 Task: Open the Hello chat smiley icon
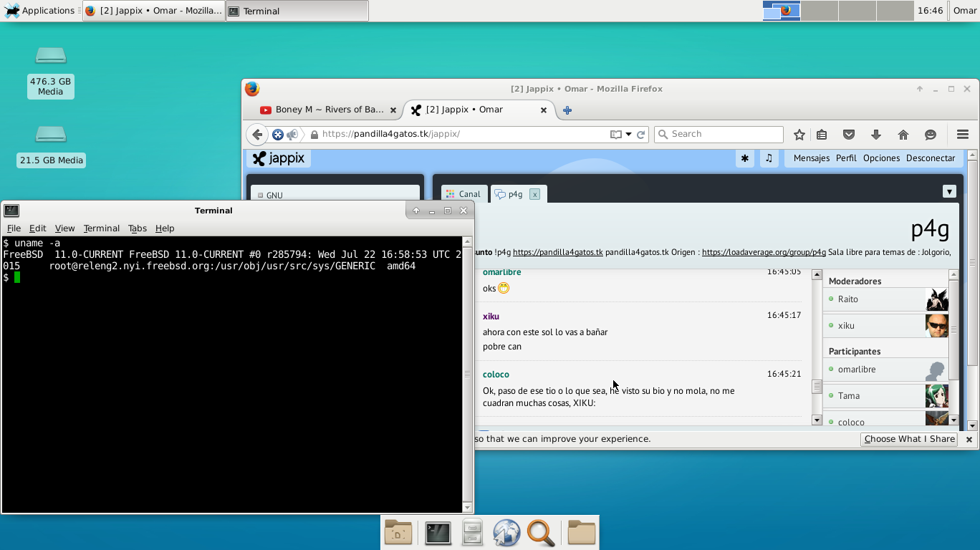(x=931, y=135)
